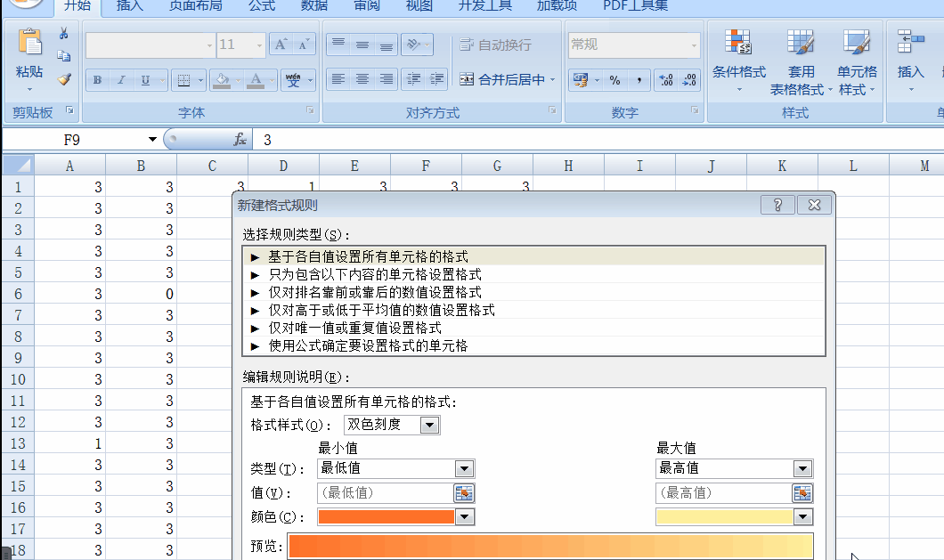Click the text orientation icon
The image size is (944, 560).
[x=413, y=45]
